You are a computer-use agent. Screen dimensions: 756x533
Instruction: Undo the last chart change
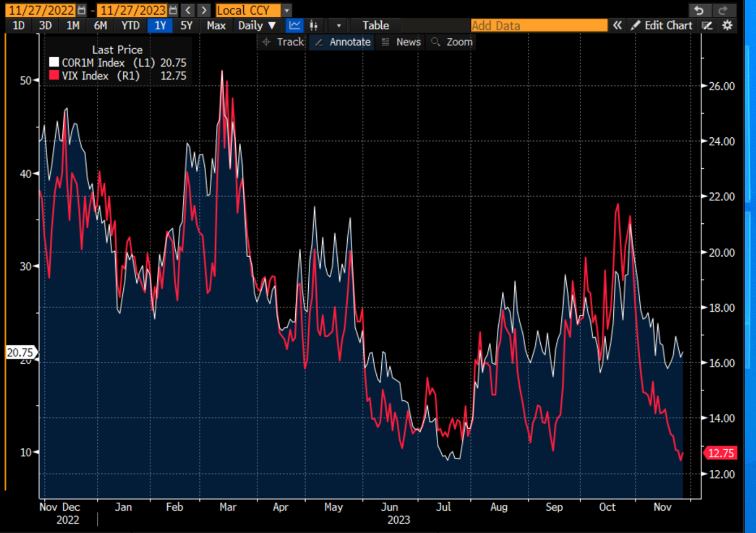(x=699, y=10)
